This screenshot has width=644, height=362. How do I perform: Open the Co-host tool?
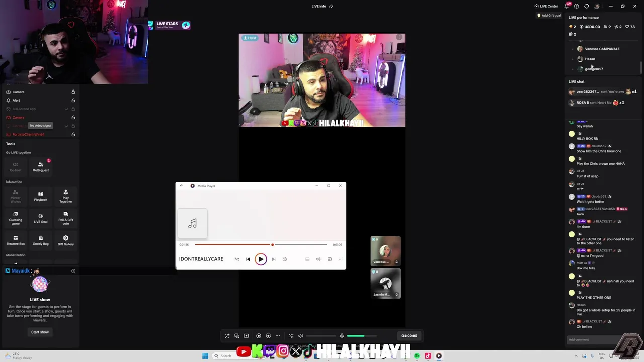[x=16, y=167]
